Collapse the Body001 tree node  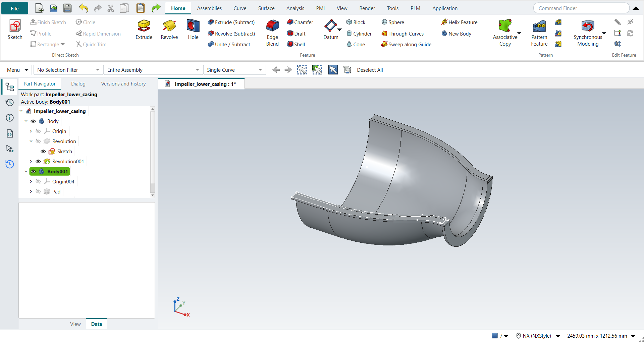coord(26,171)
